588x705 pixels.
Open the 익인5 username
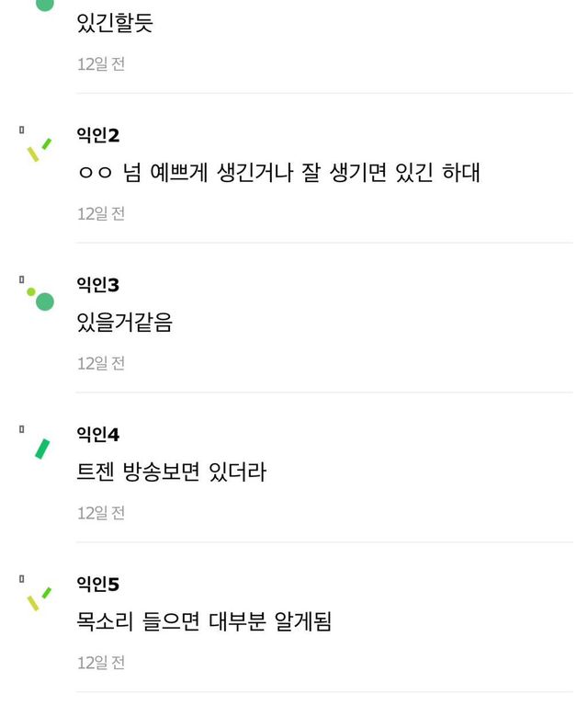(98, 585)
